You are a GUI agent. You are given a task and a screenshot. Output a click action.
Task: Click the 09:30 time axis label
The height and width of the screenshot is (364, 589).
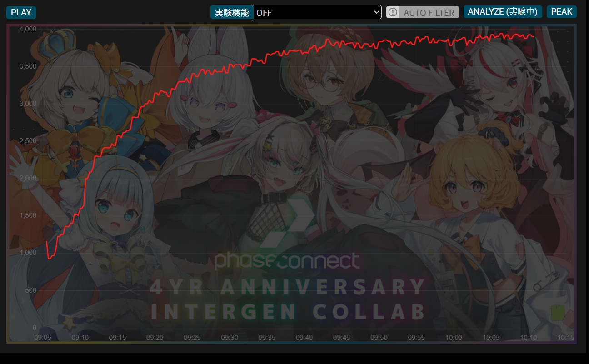point(230,338)
